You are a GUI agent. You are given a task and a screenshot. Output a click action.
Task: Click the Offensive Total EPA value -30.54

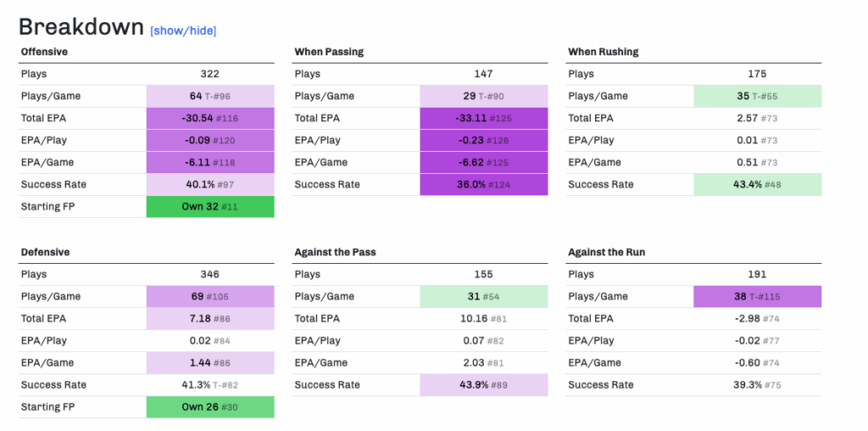(x=210, y=118)
